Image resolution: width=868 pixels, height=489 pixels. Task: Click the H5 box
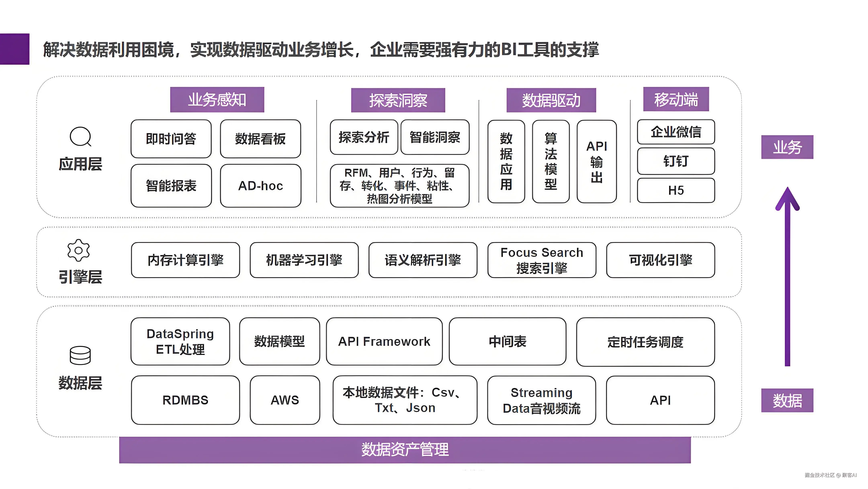click(x=676, y=190)
